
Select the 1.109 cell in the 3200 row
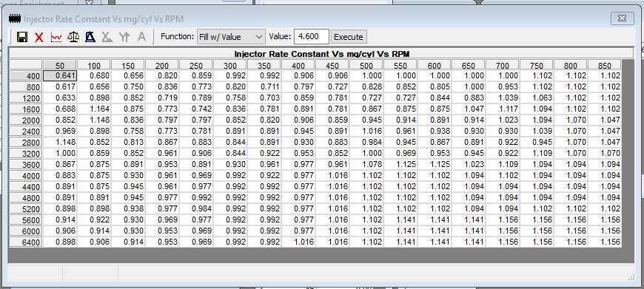[x=537, y=153]
